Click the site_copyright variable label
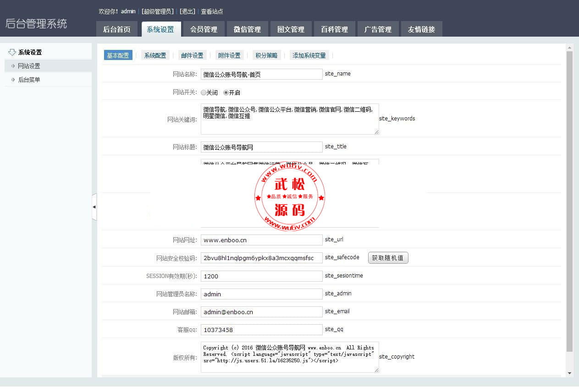The image size is (579, 392). [x=397, y=357]
